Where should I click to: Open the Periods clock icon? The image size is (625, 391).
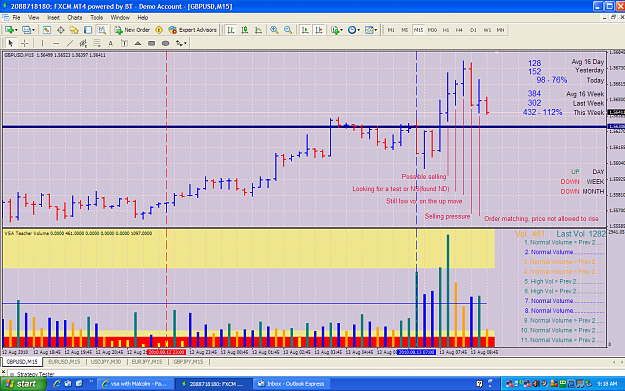(x=352, y=30)
